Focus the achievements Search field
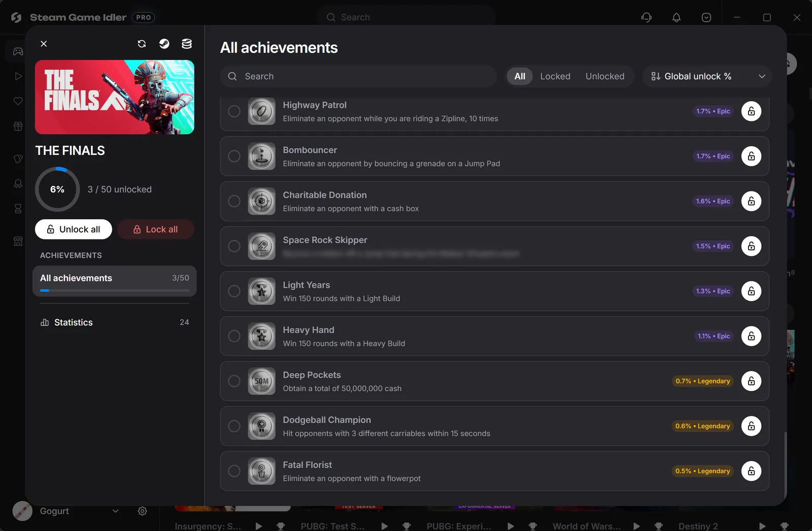Viewport: 812px width, 531px height. 358,76
